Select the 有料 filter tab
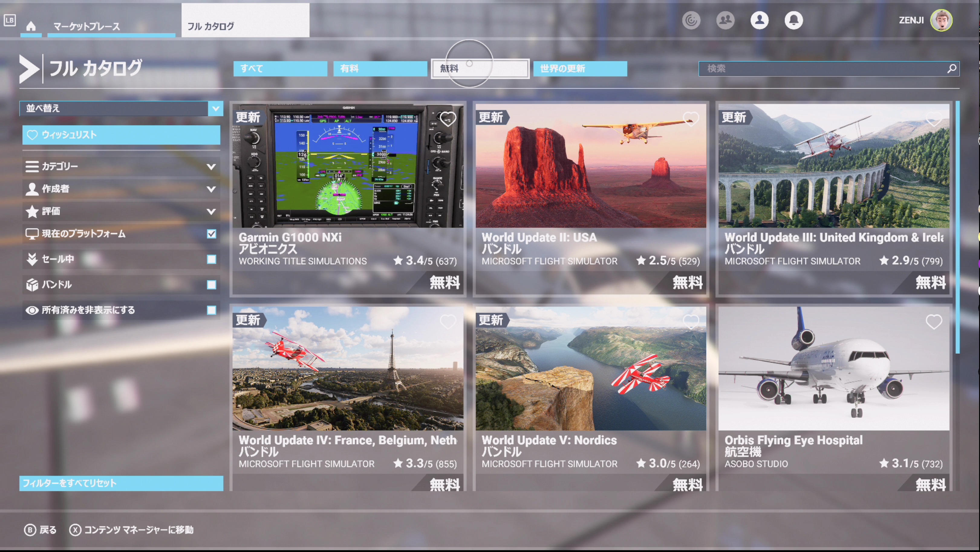980x552 pixels. pos(380,68)
